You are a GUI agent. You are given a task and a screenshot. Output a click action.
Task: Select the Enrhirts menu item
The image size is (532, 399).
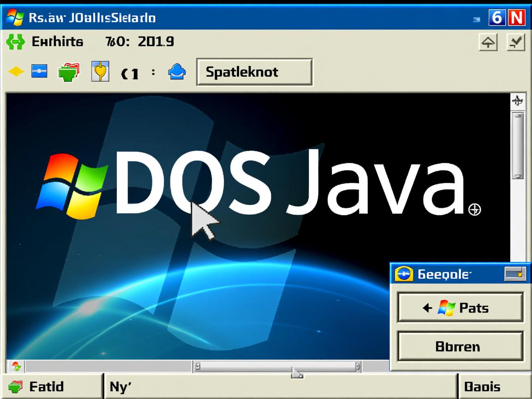click(x=57, y=42)
